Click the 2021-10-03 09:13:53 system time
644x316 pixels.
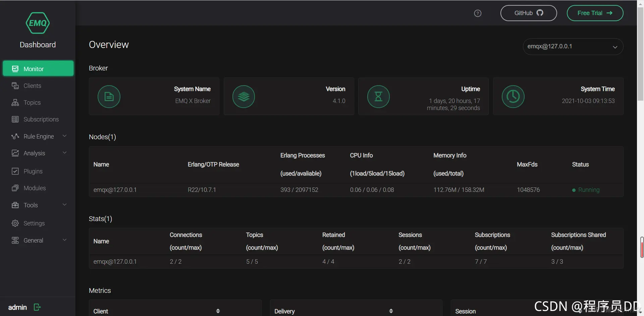(x=588, y=101)
